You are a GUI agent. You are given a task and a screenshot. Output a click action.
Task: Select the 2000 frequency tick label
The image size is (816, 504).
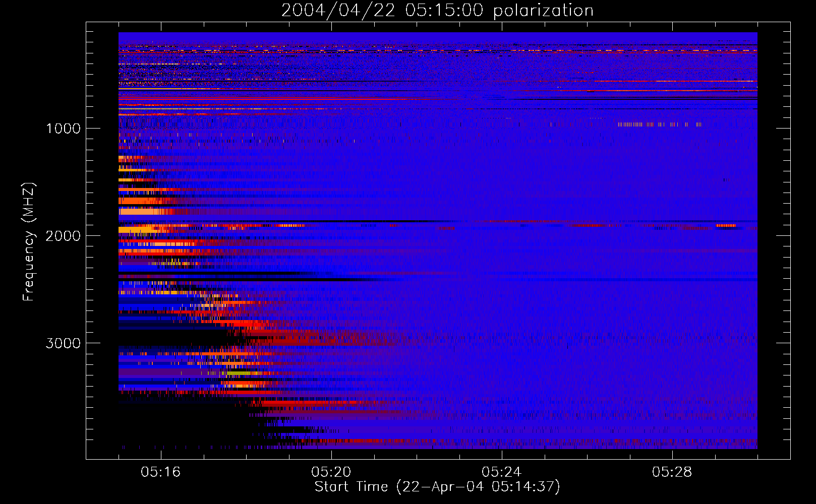63,236
